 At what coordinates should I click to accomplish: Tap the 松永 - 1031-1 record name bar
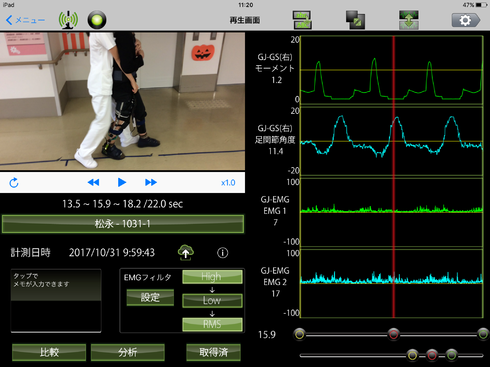tap(123, 224)
